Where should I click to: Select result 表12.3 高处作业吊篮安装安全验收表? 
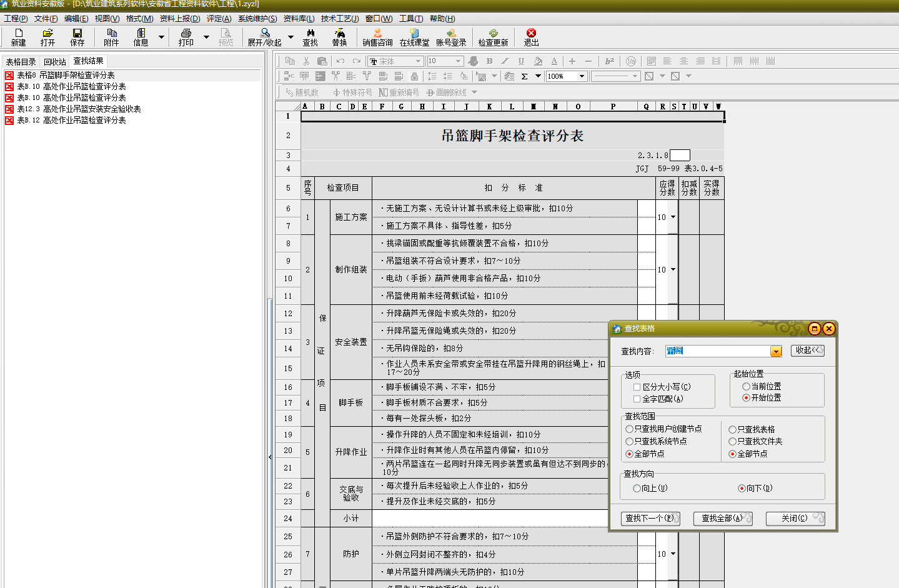[x=79, y=109]
